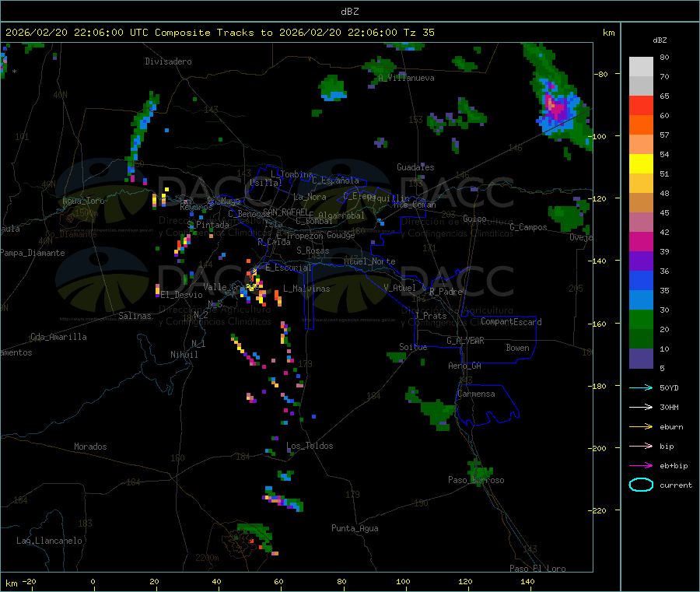This screenshot has height=592, width=700.
Task: Select the light blue 30–35 dBZ swatch
Action: [x=641, y=300]
